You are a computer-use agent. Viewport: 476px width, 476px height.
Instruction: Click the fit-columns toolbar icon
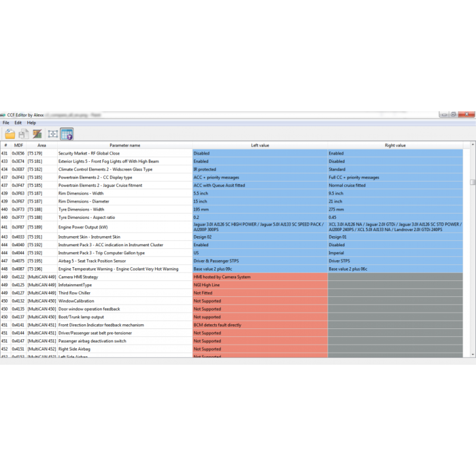(x=52, y=133)
